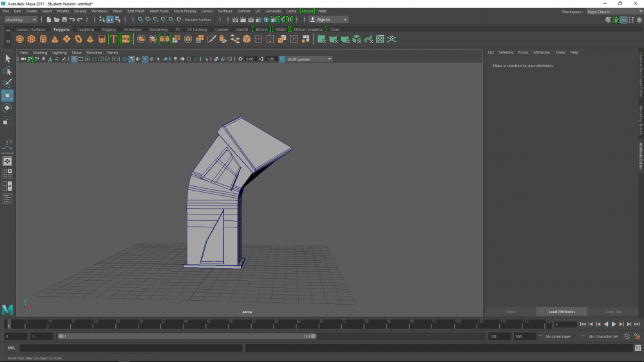Click the Undo arrow icon
This screenshot has width=644, height=362.
[x=72, y=20]
